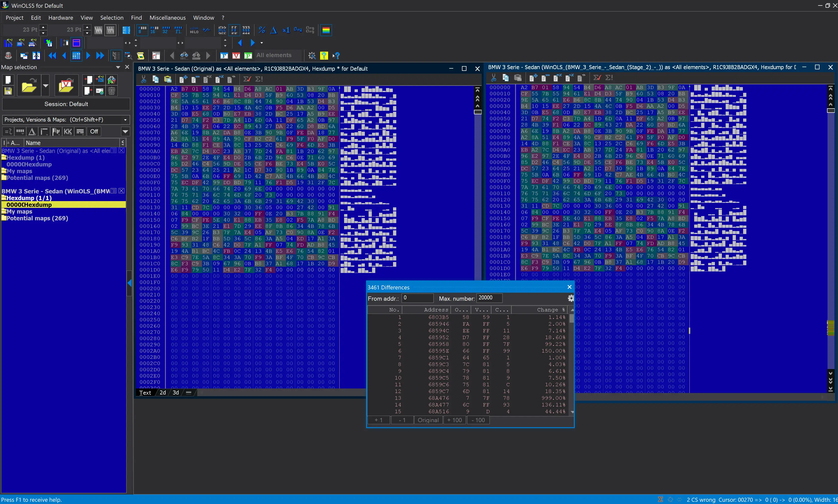
Task: Toggle the Off checksum button
Action: [x=93, y=131]
